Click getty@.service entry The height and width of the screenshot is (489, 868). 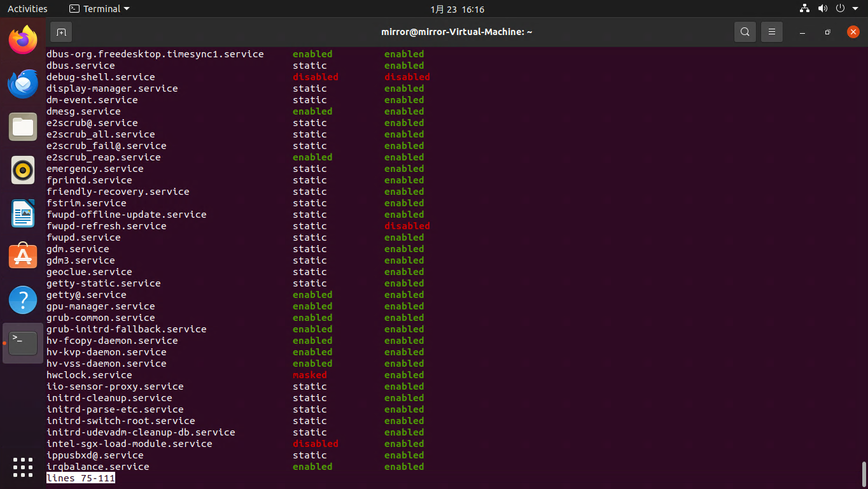(x=87, y=295)
